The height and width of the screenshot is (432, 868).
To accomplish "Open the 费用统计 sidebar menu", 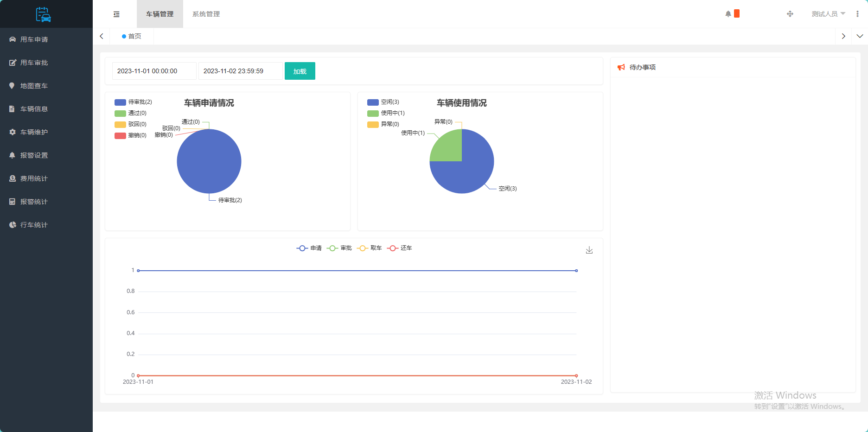I will click(x=46, y=178).
